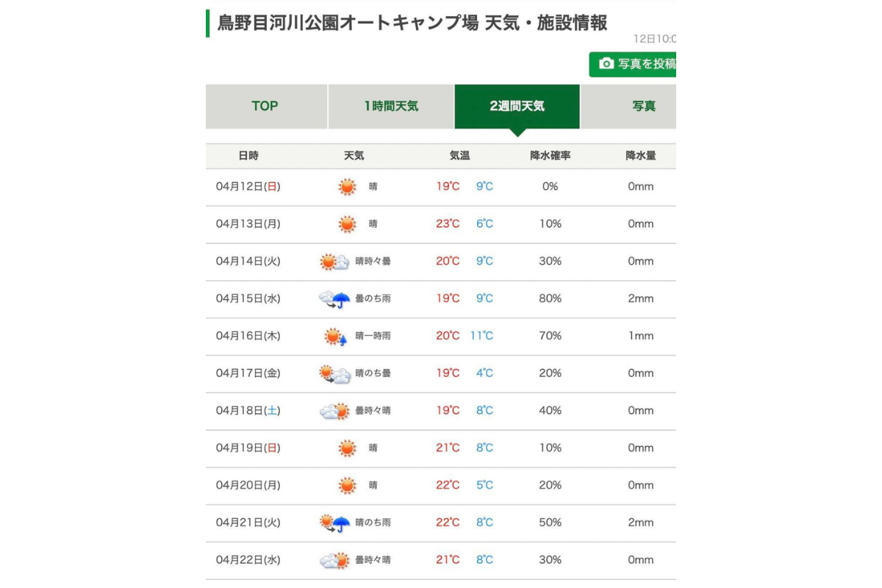Image resolution: width=882 pixels, height=588 pixels.
Task: Click the cloud-then-rain umbrella icon for April 15
Action: point(334,299)
